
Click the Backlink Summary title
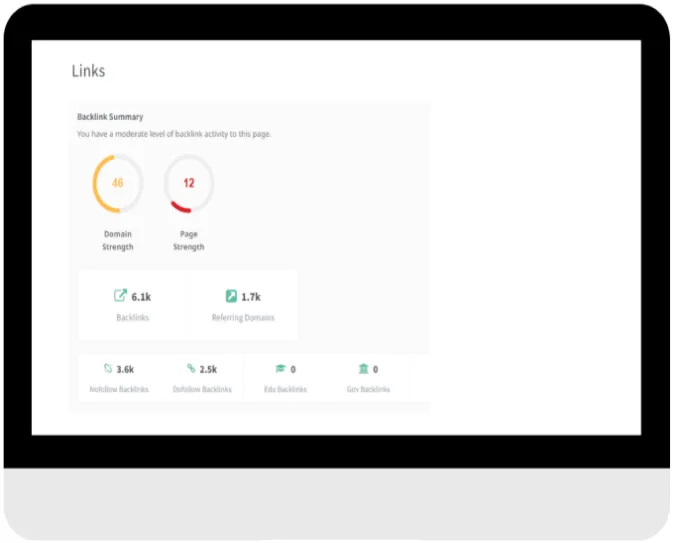click(x=110, y=117)
